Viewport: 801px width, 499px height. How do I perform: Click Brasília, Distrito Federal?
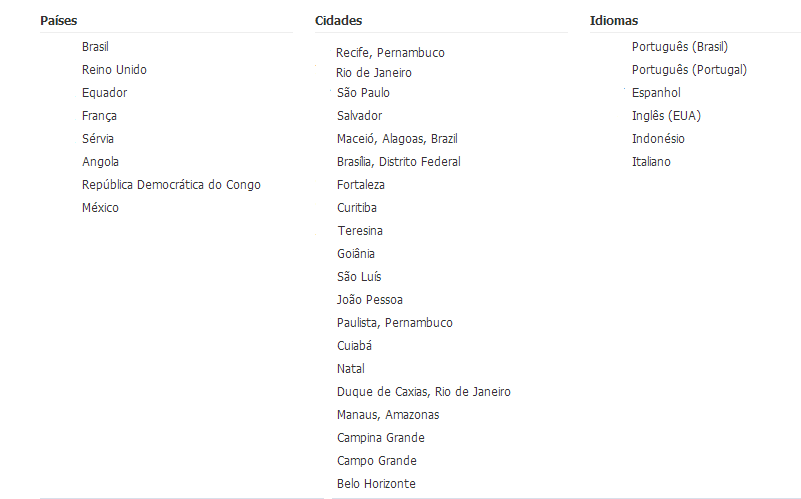(399, 162)
